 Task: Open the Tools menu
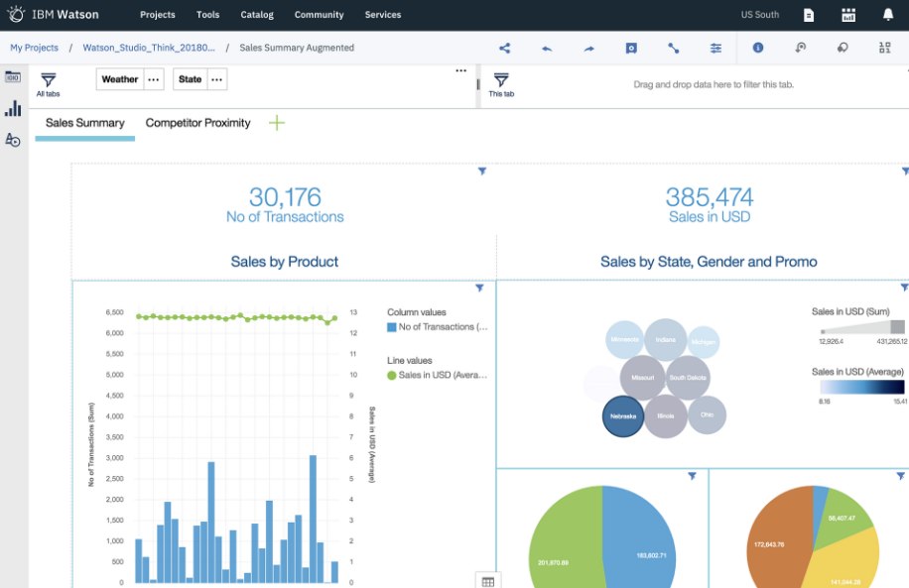[207, 15]
